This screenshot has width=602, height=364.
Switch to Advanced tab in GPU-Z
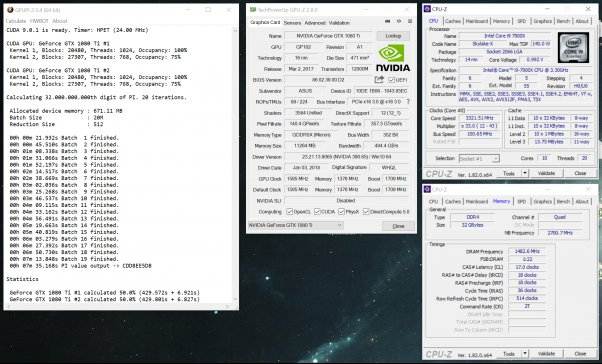click(315, 23)
